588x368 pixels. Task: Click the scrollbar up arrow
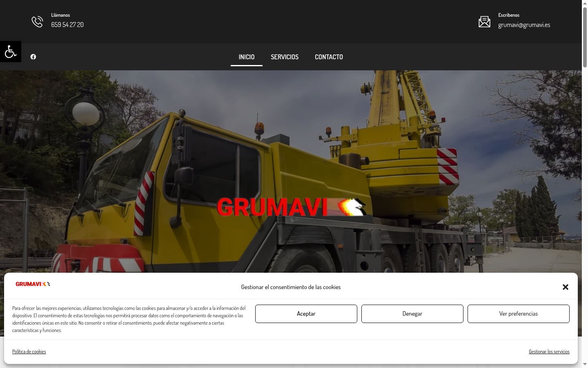pyautogui.click(x=585, y=3)
